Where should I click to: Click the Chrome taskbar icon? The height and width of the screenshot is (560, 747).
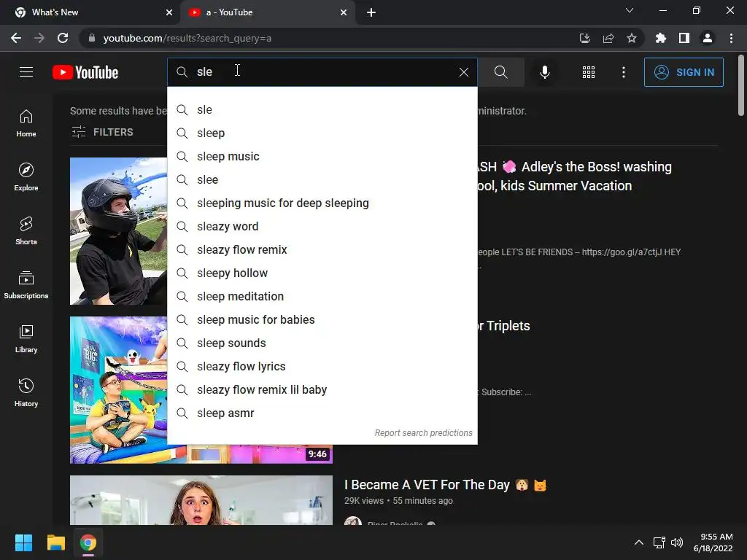(x=88, y=542)
